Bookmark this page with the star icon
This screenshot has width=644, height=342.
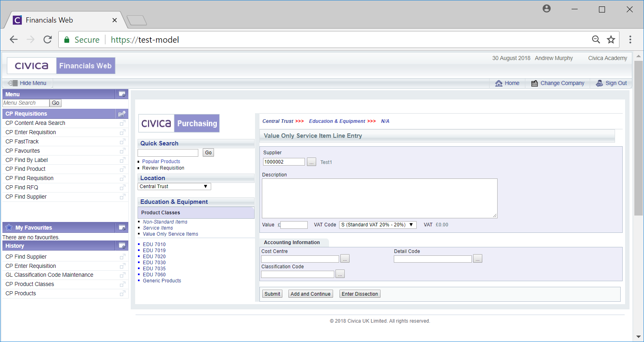pyautogui.click(x=611, y=39)
